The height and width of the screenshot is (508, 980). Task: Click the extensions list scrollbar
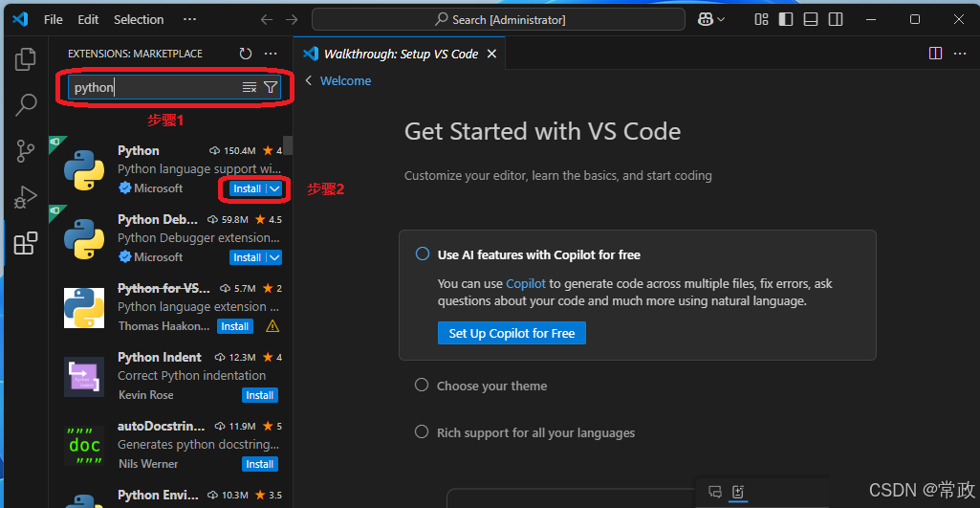click(x=288, y=145)
